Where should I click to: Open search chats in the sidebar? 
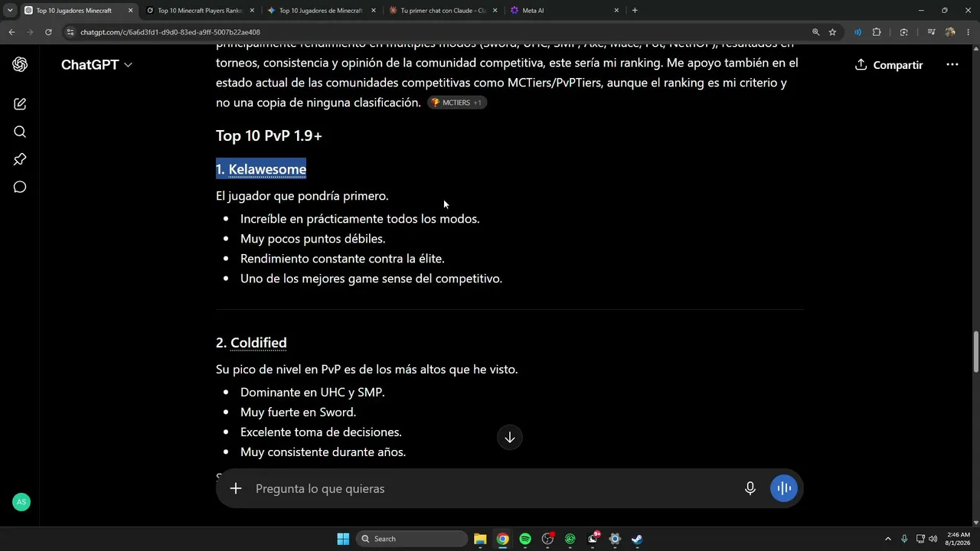(x=20, y=132)
